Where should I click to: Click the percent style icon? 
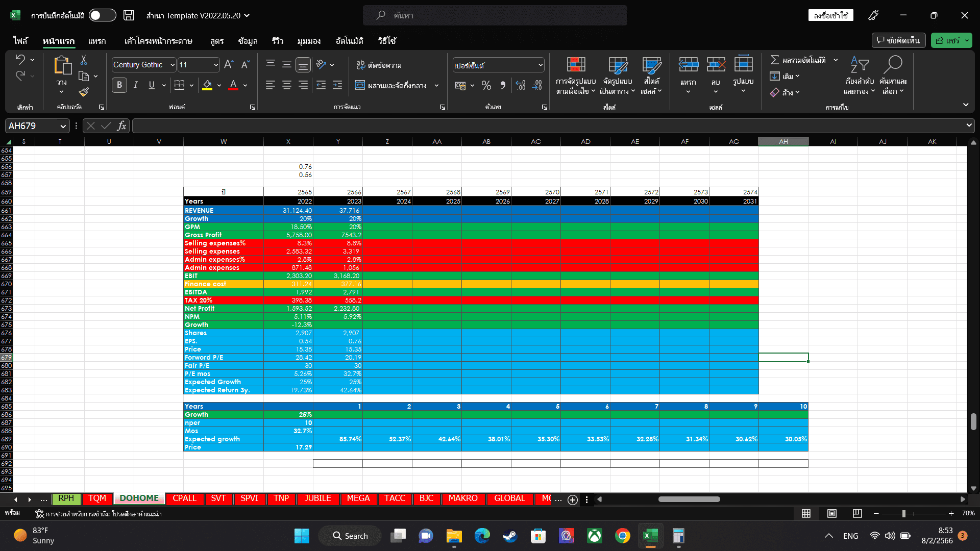click(x=486, y=86)
